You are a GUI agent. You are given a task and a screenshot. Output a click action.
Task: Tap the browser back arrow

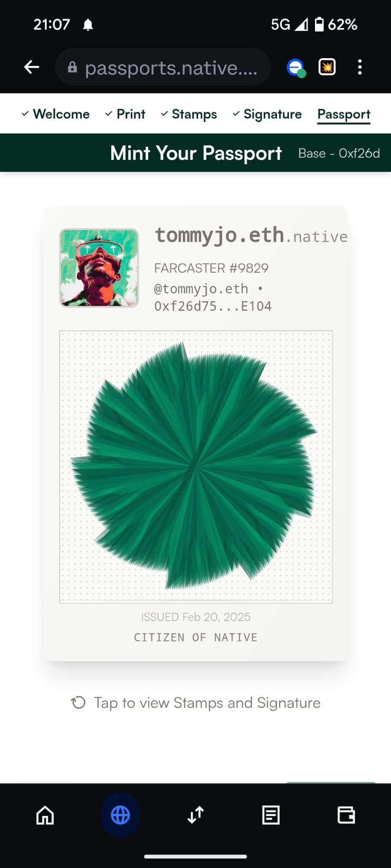32,67
